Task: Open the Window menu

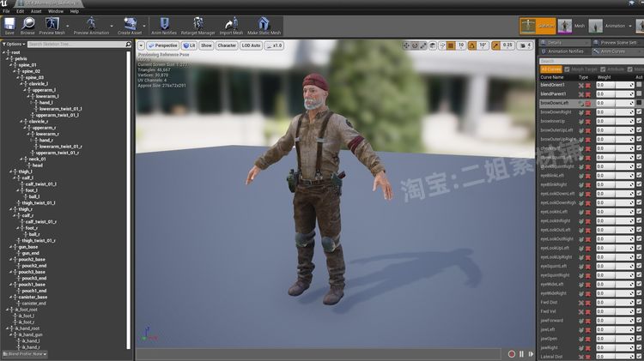Action: click(56, 11)
